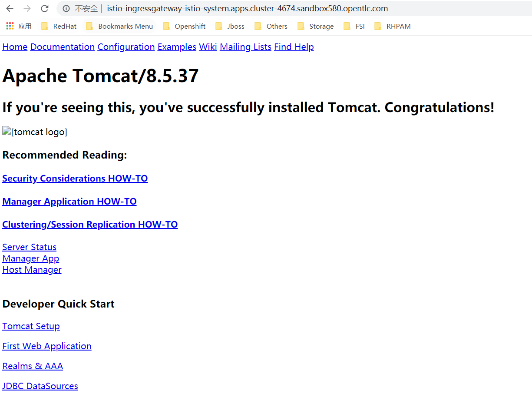Open the Storage bookmark folder

click(316, 26)
